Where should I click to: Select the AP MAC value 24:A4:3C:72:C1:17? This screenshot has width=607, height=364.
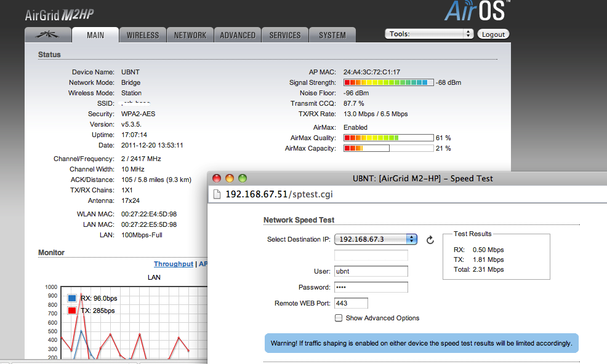pyautogui.click(x=372, y=72)
